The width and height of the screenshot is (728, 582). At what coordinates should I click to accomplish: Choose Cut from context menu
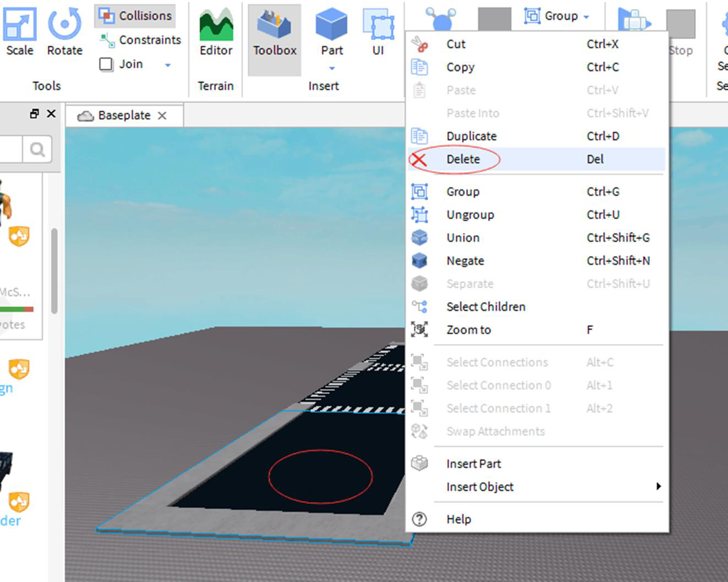pos(537,44)
